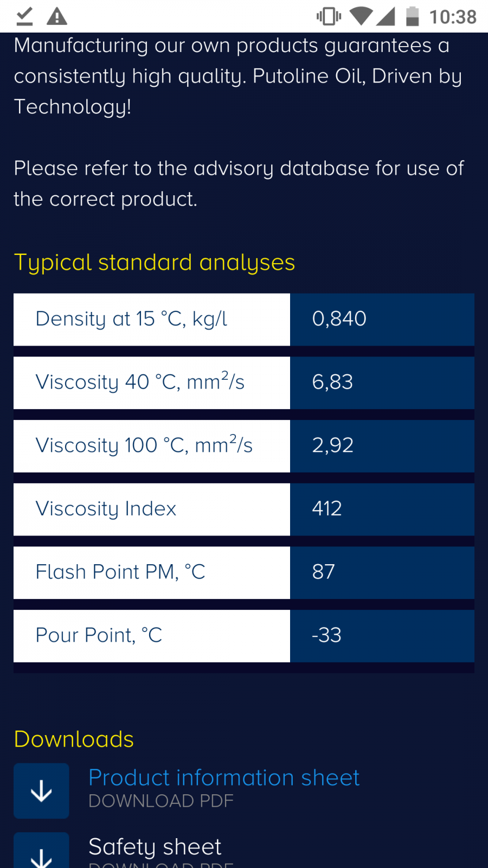488x868 pixels.
Task: Tap the Product information sheet download arrow icon
Action: click(x=41, y=791)
